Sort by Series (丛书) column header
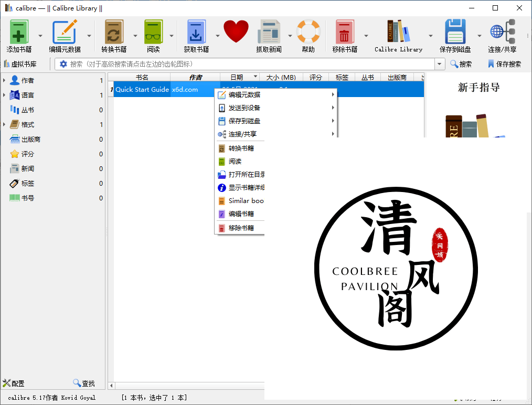The width and height of the screenshot is (532, 405). click(x=367, y=77)
